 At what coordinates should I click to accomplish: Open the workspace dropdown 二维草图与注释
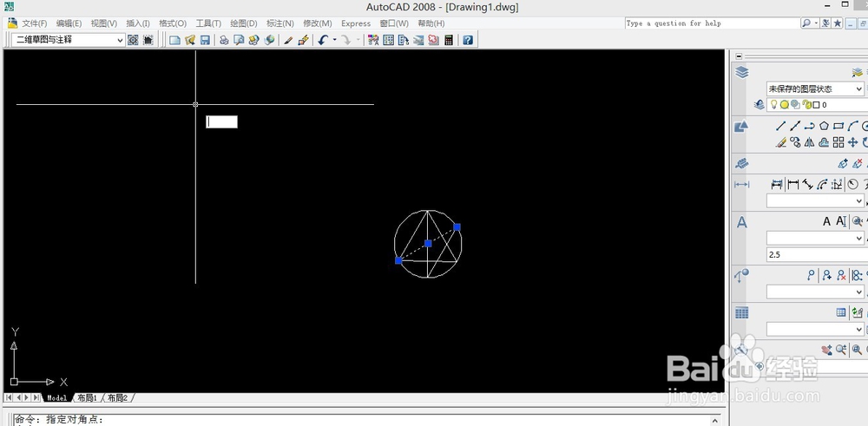pyautogui.click(x=69, y=40)
